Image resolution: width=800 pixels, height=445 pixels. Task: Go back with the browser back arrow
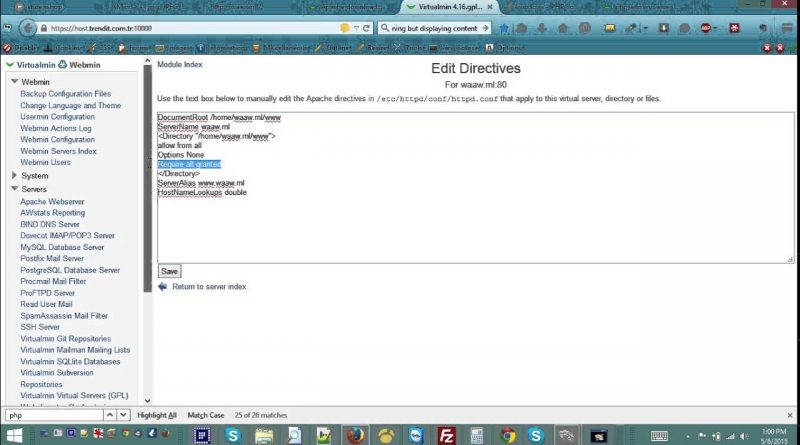(x=29, y=28)
